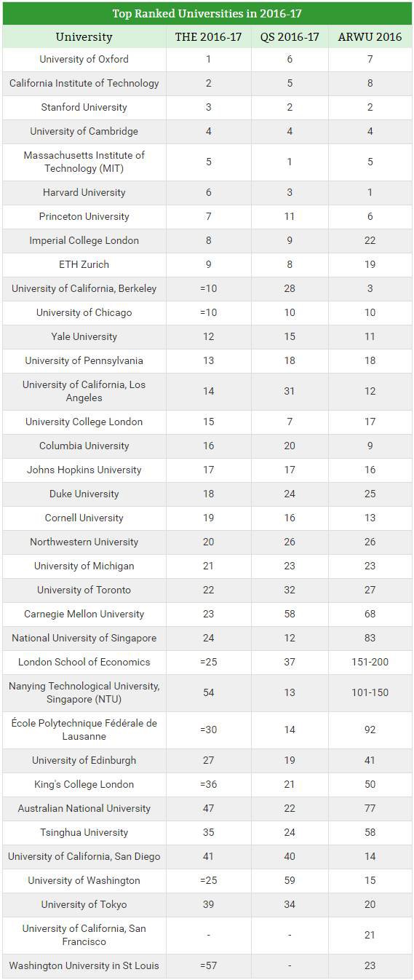Select the ARWU 2016 column header

tap(370, 37)
